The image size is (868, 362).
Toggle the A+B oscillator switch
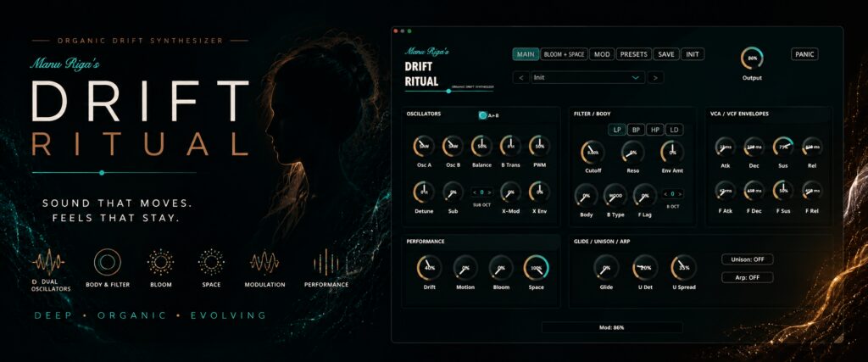[x=482, y=115]
